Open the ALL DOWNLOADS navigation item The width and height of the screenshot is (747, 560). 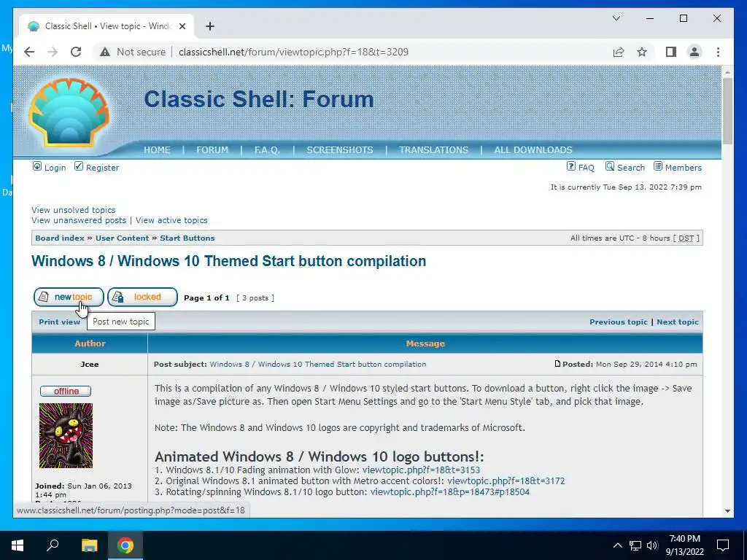click(x=533, y=150)
